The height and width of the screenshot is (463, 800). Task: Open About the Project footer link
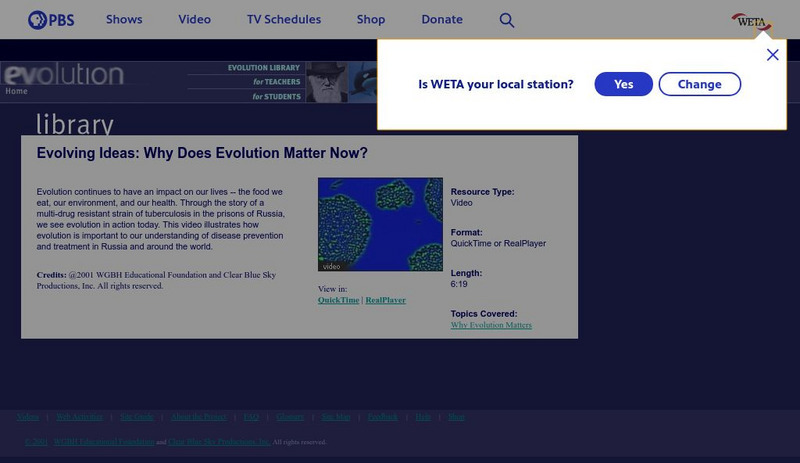pyautogui.click(x=198, y=417)
